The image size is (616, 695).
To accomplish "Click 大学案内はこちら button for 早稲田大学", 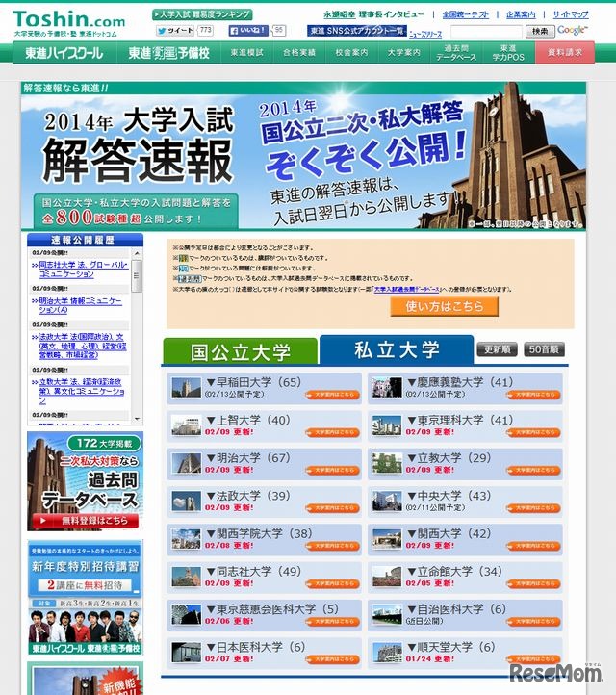I will click(333, 395).
